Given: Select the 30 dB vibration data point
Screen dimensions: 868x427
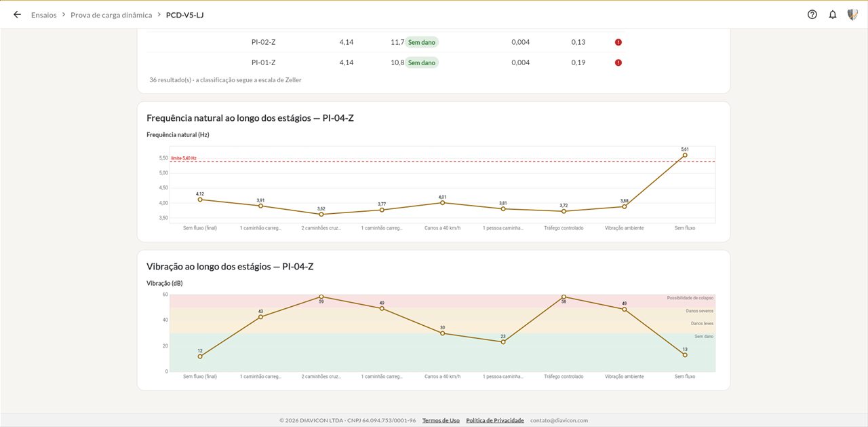Looking at the screenshot, I should point(443,333).
